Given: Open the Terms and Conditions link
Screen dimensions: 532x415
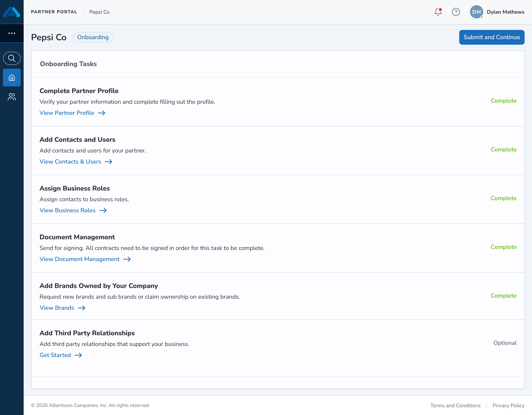Looking at the screenshot, I should pyautogui.click(x=455, y=406).
